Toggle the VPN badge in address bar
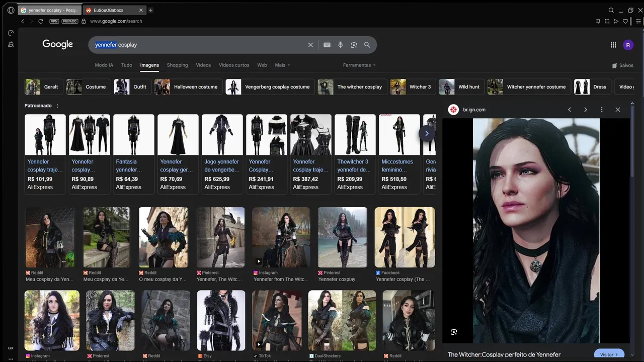 [54, 21]
